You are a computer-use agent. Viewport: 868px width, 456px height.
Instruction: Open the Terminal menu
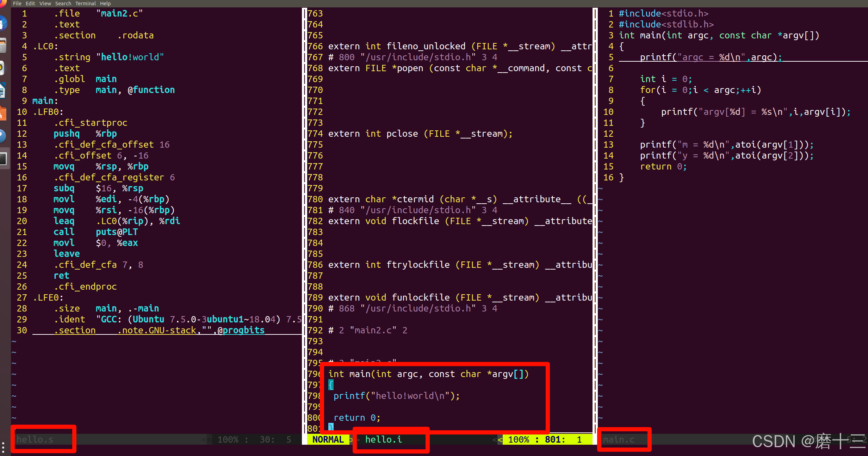(x=85, y=4)
